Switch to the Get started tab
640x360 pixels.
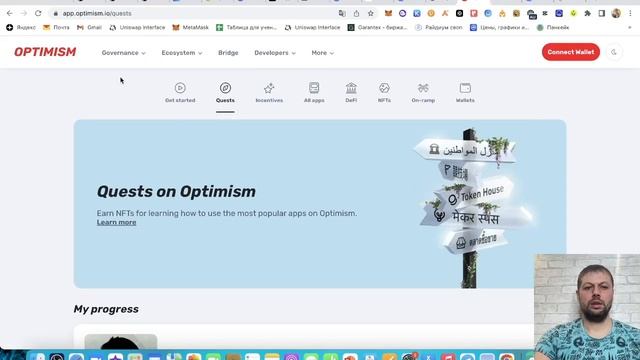click(180, 93)
